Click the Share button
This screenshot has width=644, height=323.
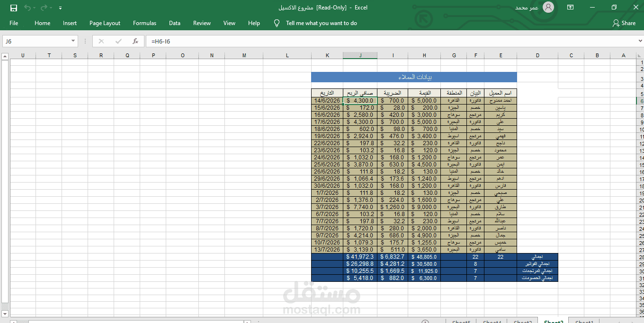tap(624, 23)
